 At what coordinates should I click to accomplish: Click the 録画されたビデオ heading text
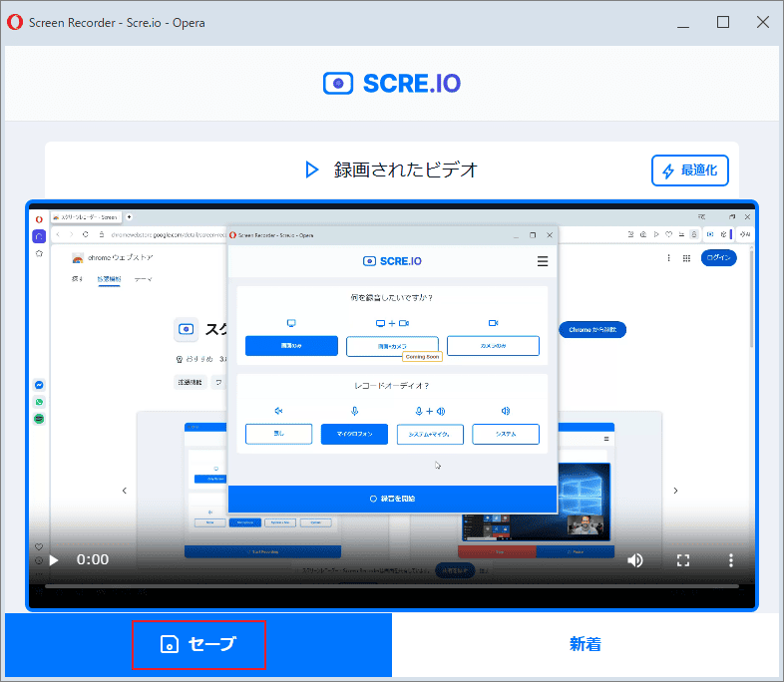406,170
